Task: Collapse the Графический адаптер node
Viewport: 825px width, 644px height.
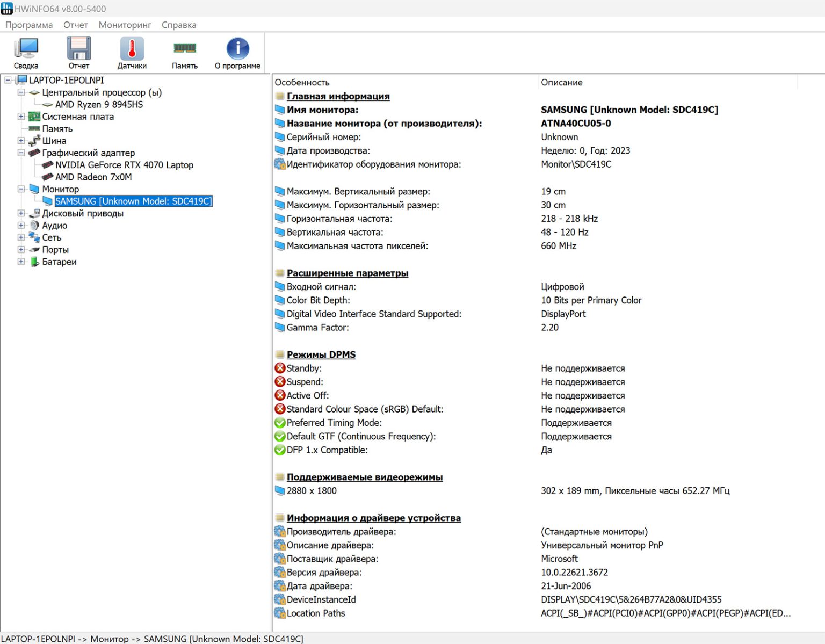Action: [21, 153]
